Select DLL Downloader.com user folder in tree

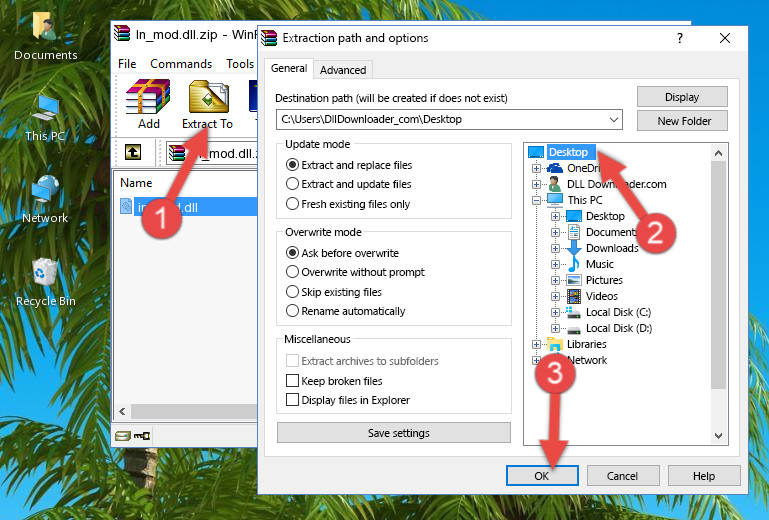coord(616,184)
